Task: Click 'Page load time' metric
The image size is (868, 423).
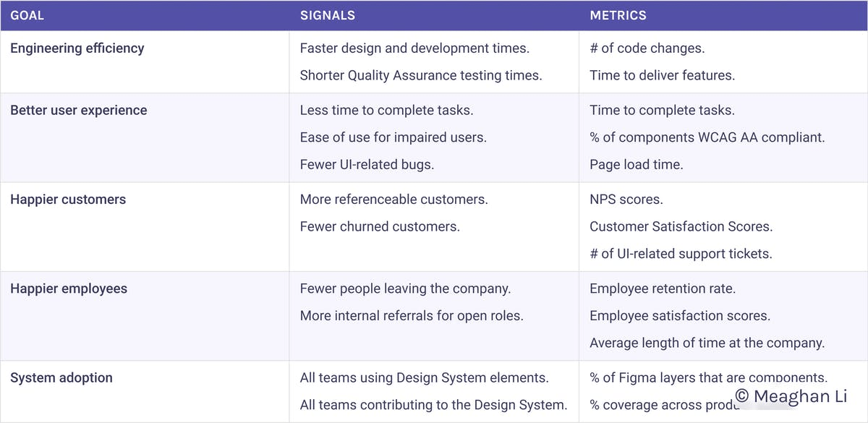Action: pyautogui.click(x=637, y=164)
